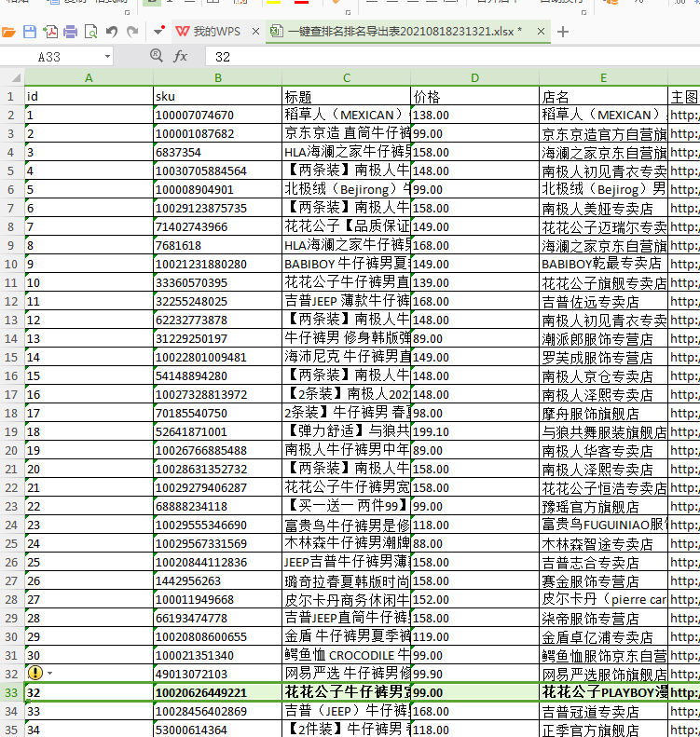Select sku cell 71402743966
The height and width of the screenshot is (737, 700).
[218, 227]
